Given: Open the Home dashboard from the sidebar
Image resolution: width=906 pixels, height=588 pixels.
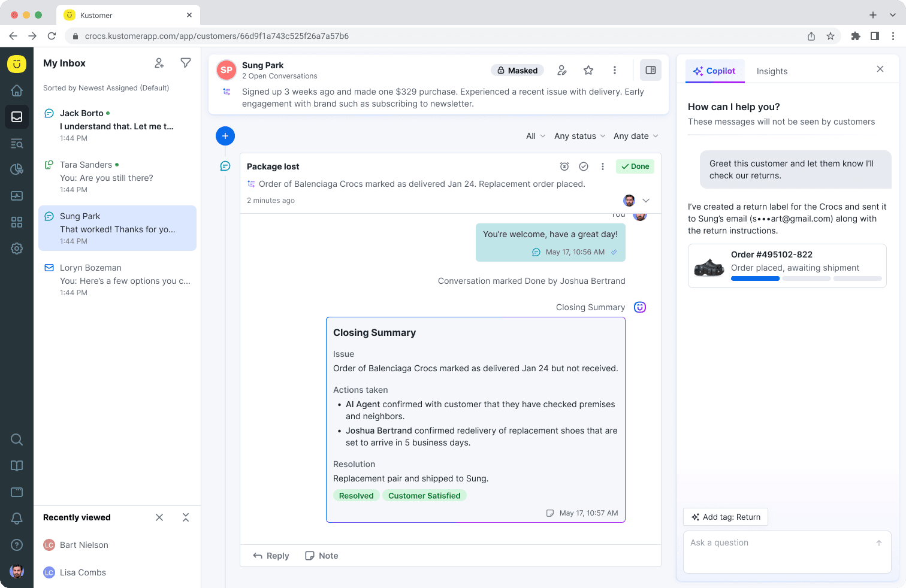Looking at the screenshot, I should [x=16, y=90].
